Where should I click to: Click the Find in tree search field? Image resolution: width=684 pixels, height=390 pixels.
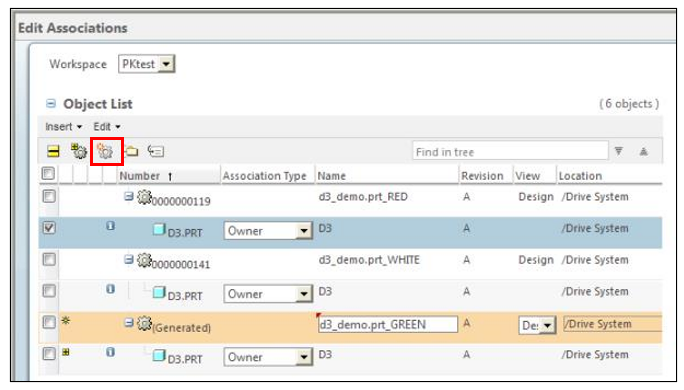coord(510,151)
